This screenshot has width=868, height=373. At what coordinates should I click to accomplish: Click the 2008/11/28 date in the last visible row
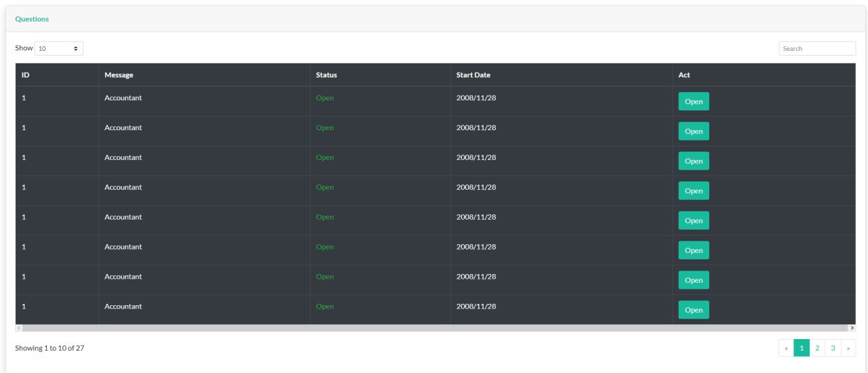pyautogui.click(x=476, y=307)
